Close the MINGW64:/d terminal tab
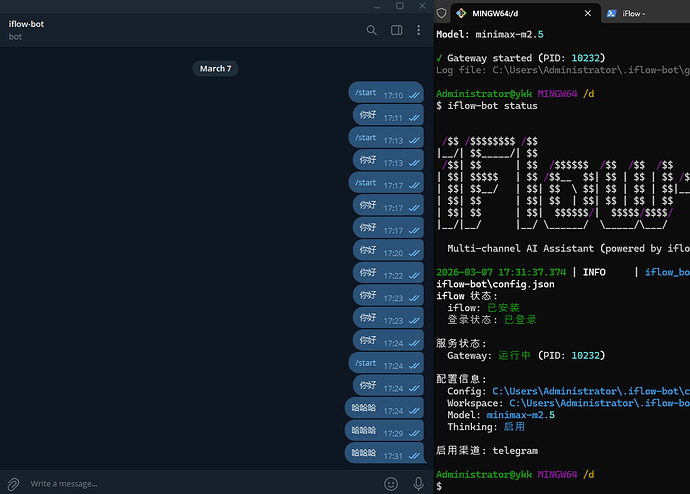The width and height of the screenshot is (690, 494). click(x=587, y=13)
